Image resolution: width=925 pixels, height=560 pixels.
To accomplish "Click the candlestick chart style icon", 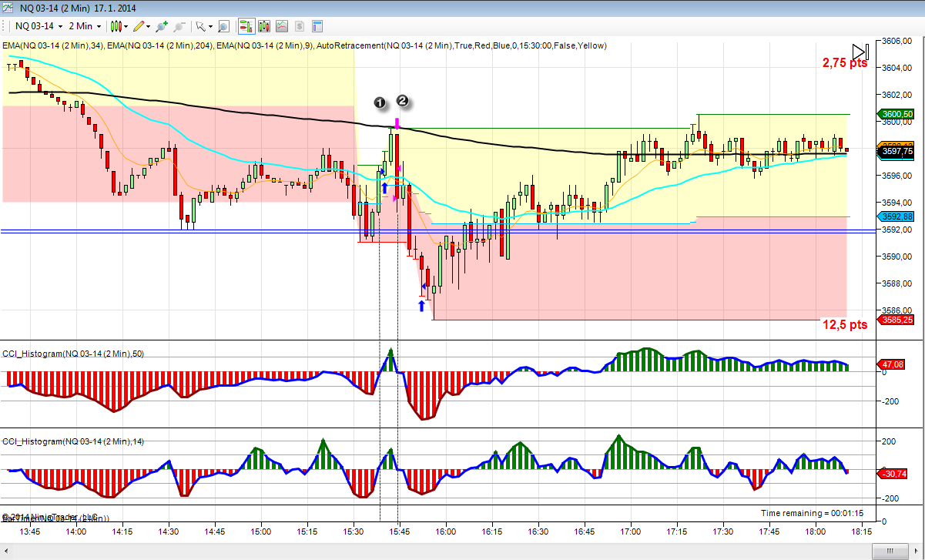I will pyautogui.click(x=116, y=26).
